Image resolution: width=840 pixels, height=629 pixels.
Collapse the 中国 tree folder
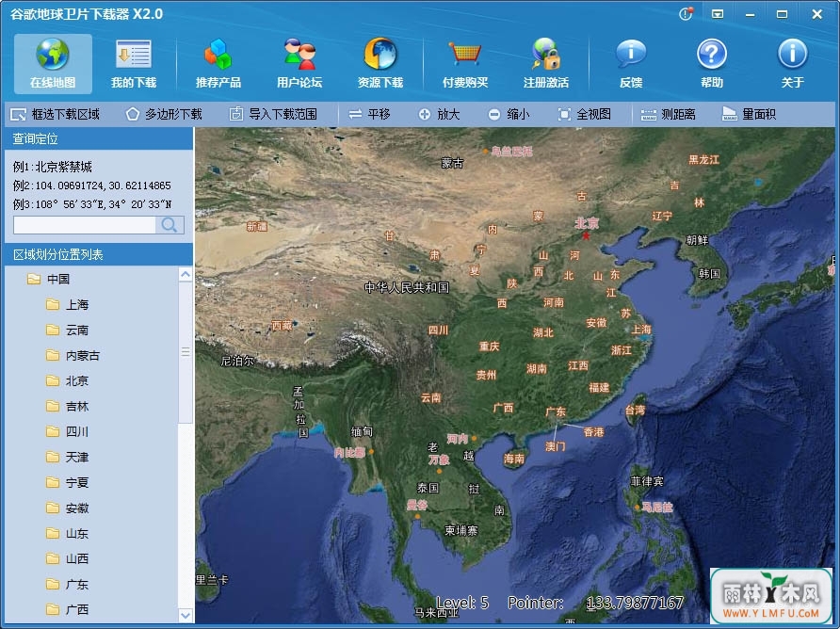(34, 279)
